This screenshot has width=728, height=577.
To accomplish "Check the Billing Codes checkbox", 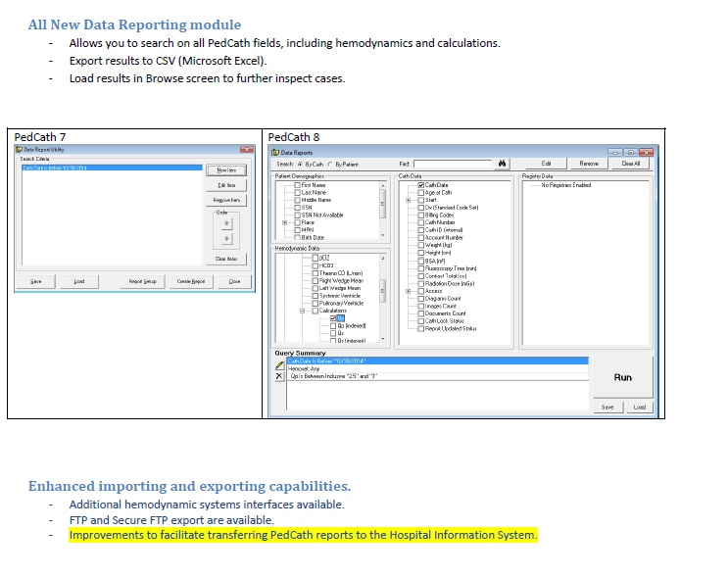I will click(x=421, y=215).
